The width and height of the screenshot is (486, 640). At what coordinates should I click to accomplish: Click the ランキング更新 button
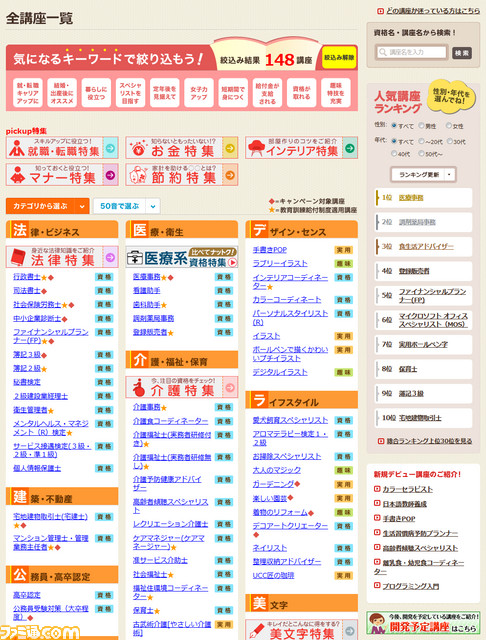coord(418,175)
